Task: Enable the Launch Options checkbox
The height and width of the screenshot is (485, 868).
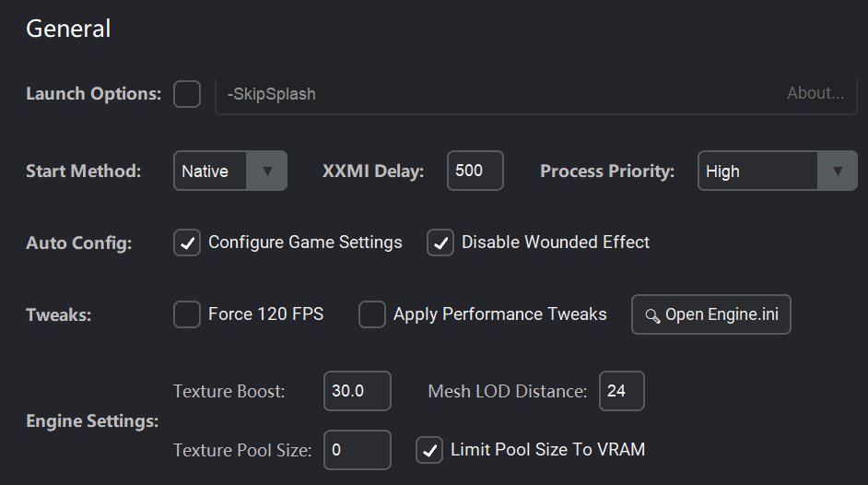Action: click(187, 94)
